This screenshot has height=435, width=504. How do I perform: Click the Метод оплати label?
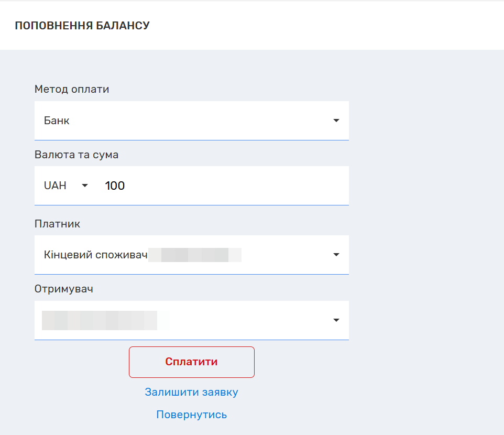click(x=72, y=89)
